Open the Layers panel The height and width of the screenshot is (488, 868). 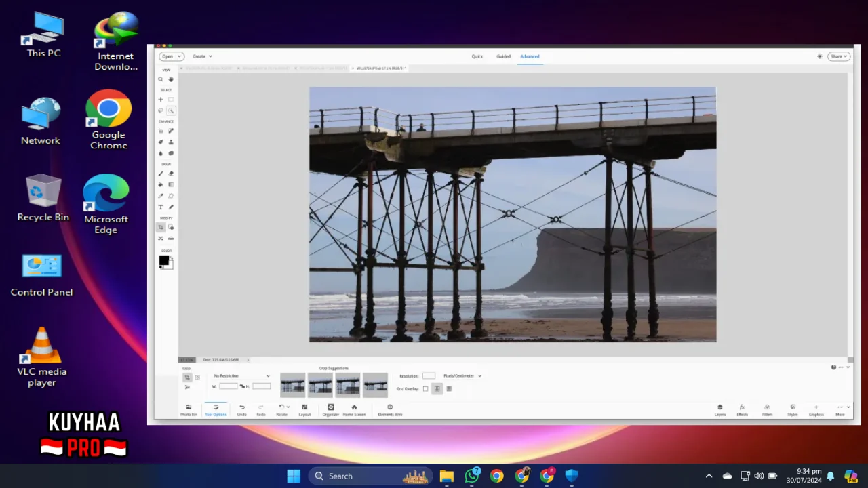pos(720,410)
